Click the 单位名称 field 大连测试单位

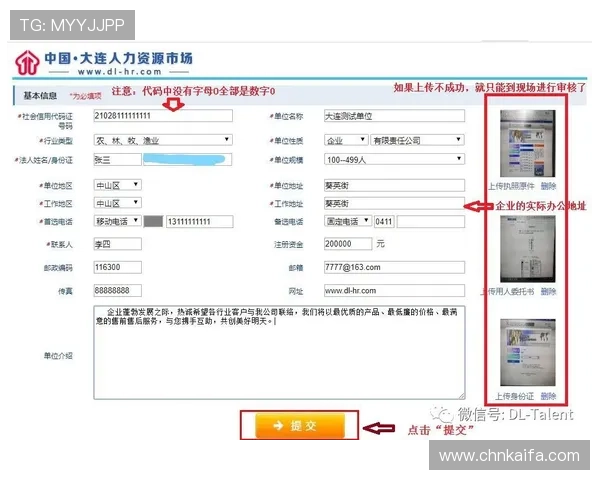pos(394,116)
